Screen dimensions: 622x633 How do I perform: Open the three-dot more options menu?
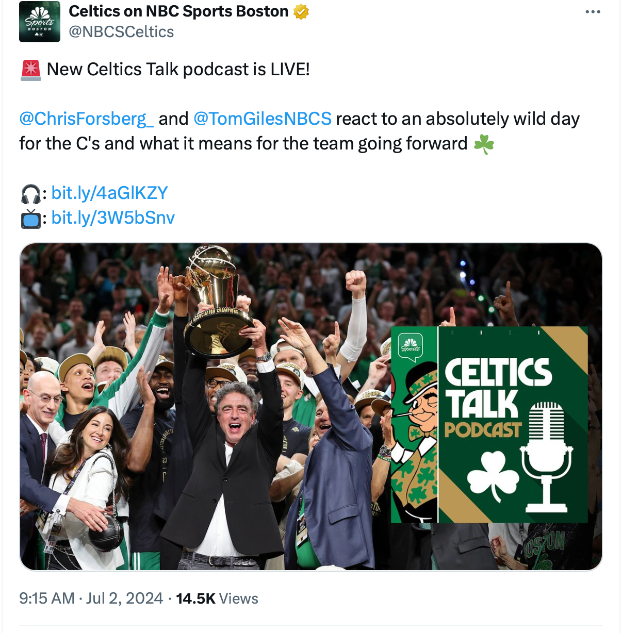click(x=592, y=12)
